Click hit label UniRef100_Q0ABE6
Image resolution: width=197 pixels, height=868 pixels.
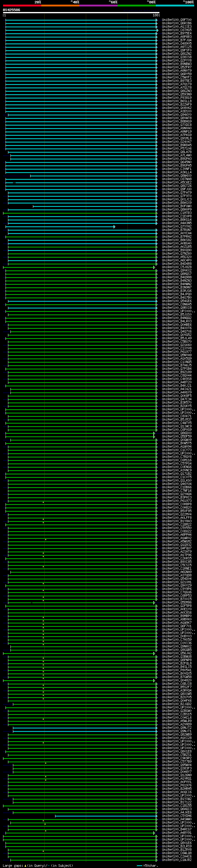177,325
